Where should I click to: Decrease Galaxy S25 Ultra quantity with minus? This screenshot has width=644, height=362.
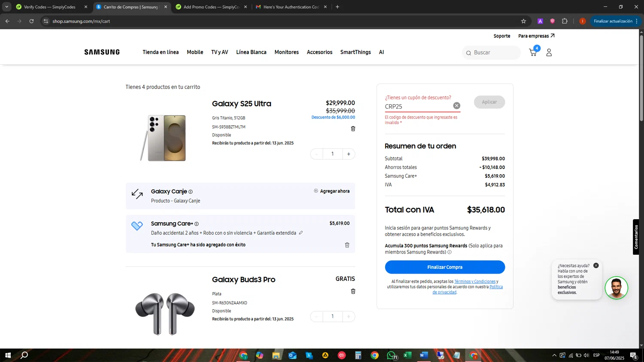[316, 154]
